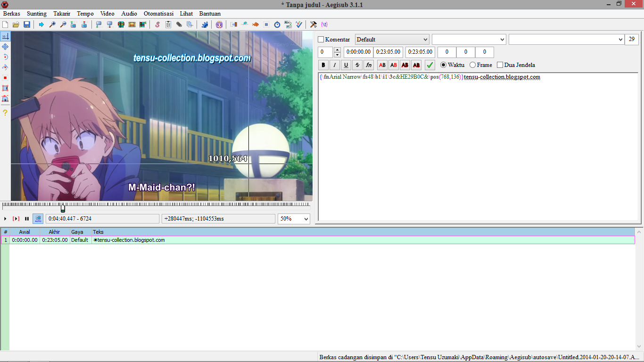
Task: Open the Spell Checker icon
Action: [299, 25]
